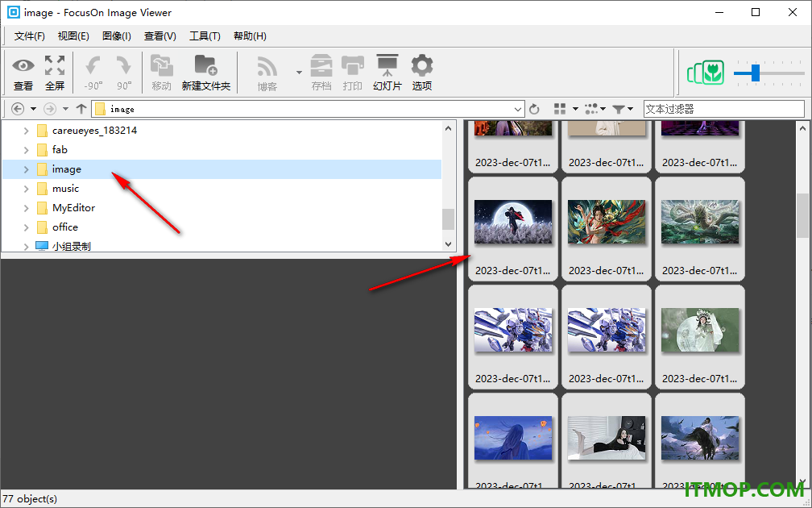Click folder tree scrollbar up arrow
This screenshot has width=812, height=508.
(x=449, y=128)
